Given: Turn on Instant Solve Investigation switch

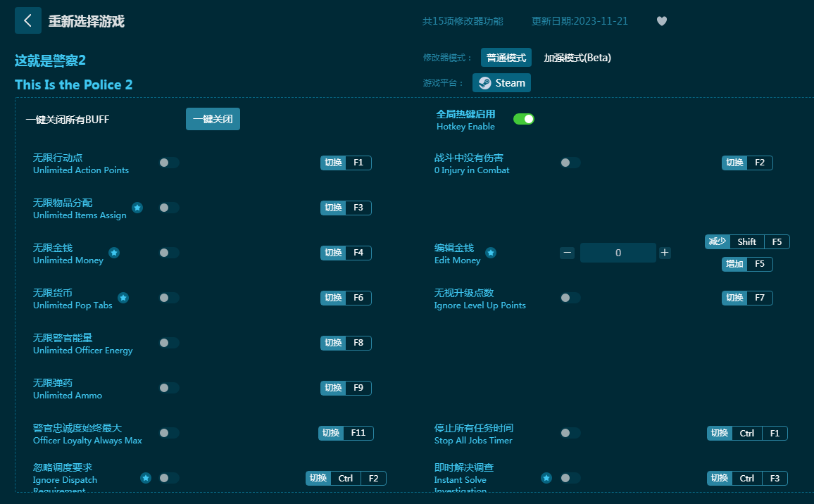Looking at the screenshot, I should click(570, 478).
